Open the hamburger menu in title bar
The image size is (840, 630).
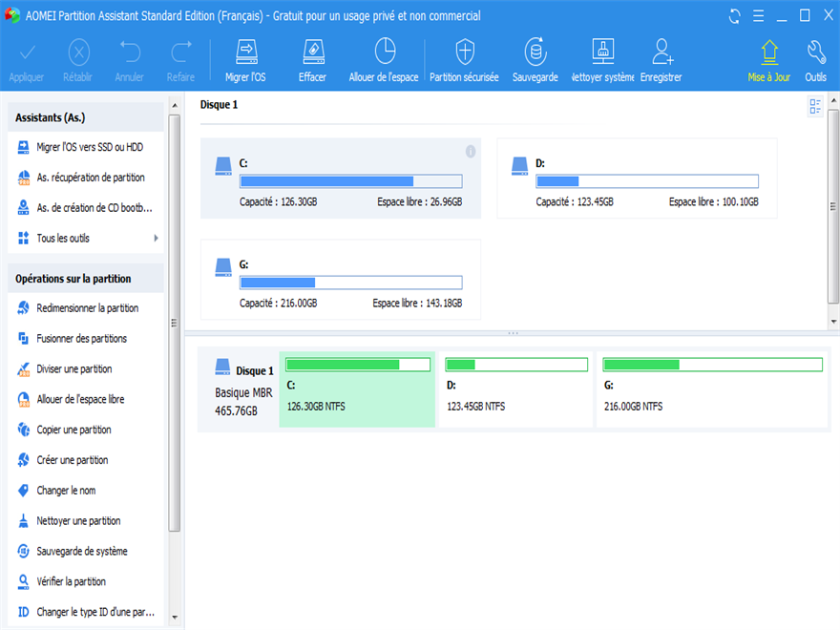tap(759, 16)
